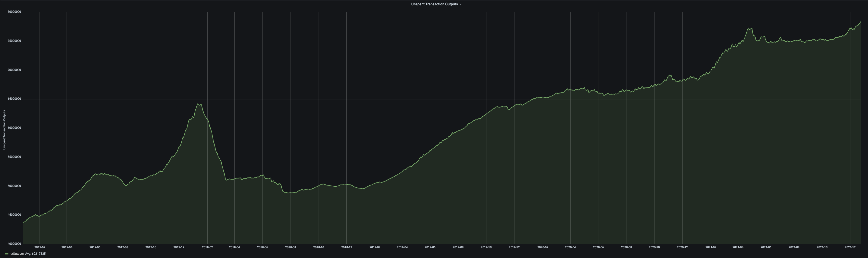Click the chevron beside the panel title

click(x=460, y=4)
